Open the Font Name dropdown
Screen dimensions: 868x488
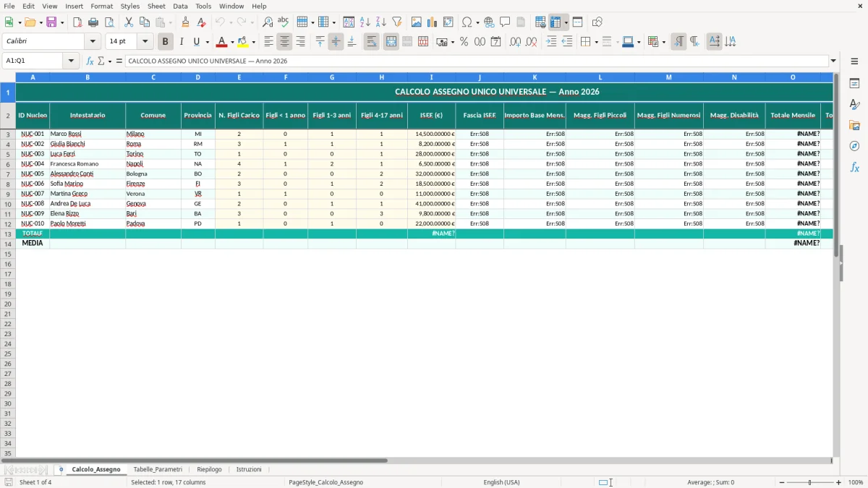(x=93, y=42)
